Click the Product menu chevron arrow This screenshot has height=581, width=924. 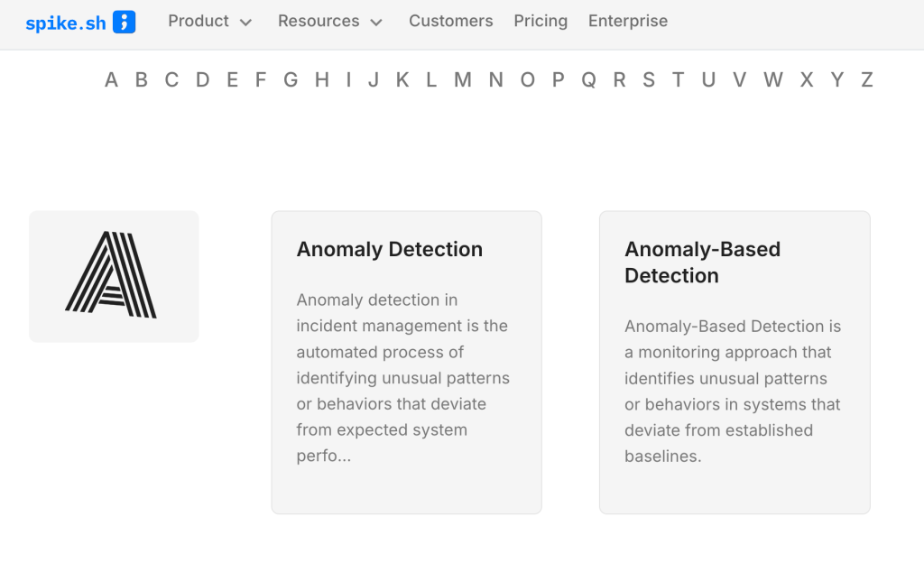tap(245, 23)
